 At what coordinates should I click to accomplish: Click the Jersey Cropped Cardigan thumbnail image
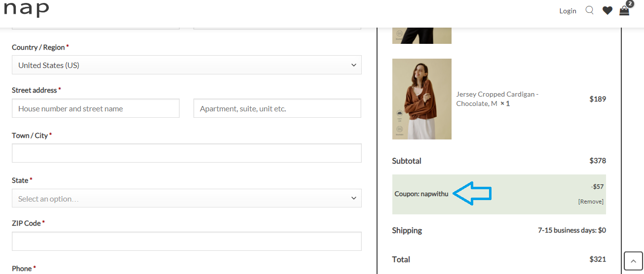coord(422,99)
